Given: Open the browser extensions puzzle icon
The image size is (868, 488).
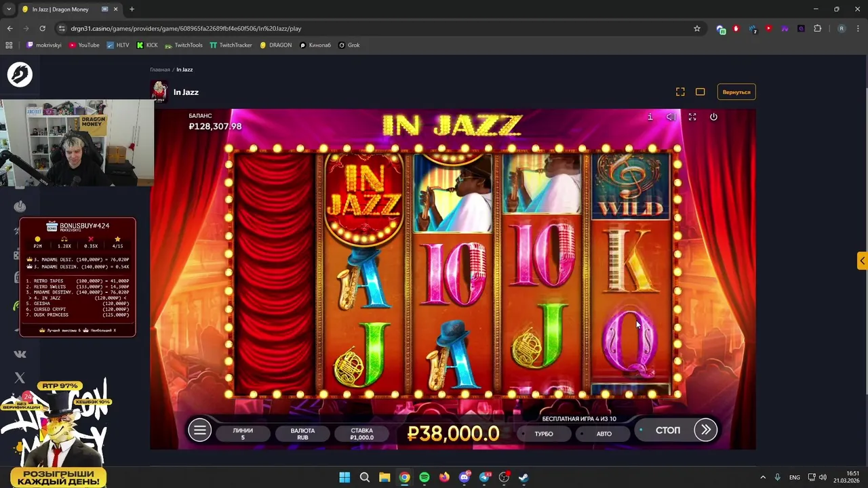Looking at the screenshot, I should tap(817, 28).
